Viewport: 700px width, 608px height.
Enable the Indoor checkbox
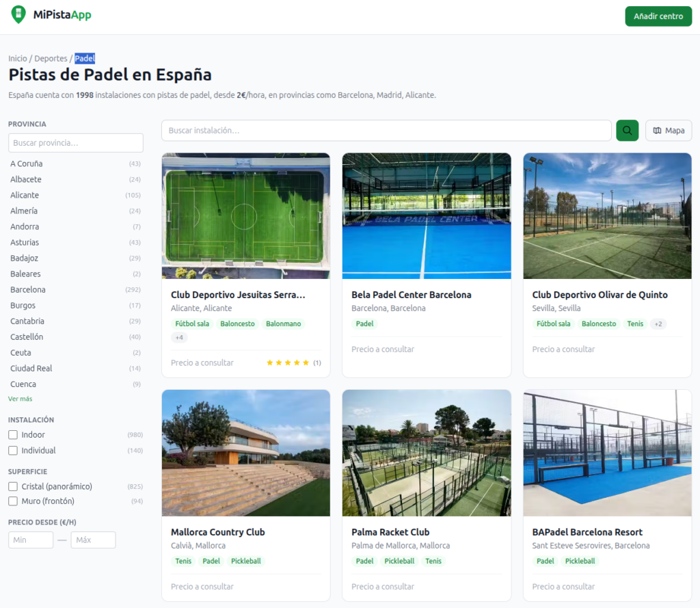13,435
